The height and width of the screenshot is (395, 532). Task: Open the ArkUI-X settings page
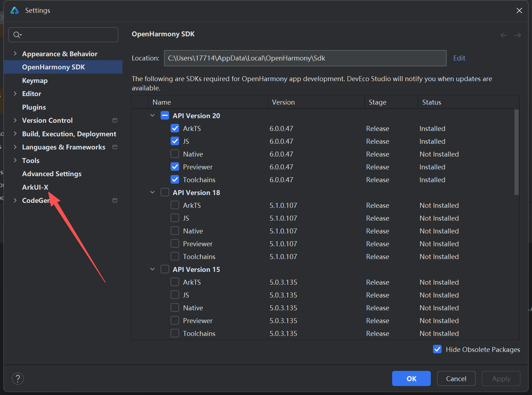[x=35, y=187]
